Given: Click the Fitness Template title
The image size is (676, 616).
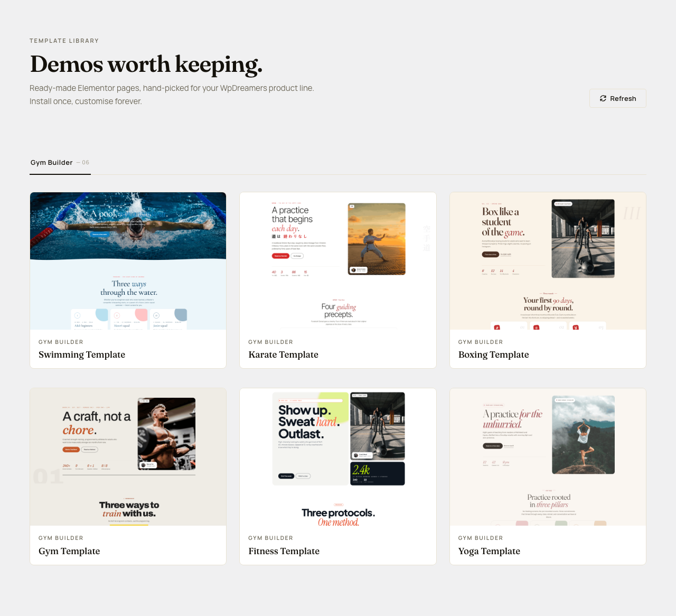Looking at the screenshot, I should point(284,551).
